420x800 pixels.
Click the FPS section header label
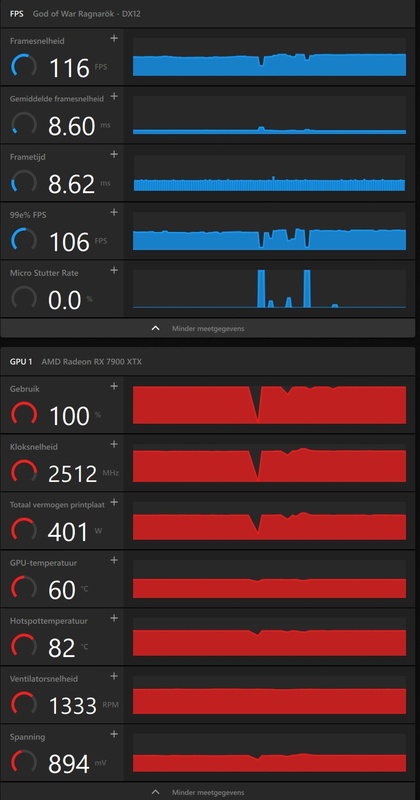click(x=16, y=14)
